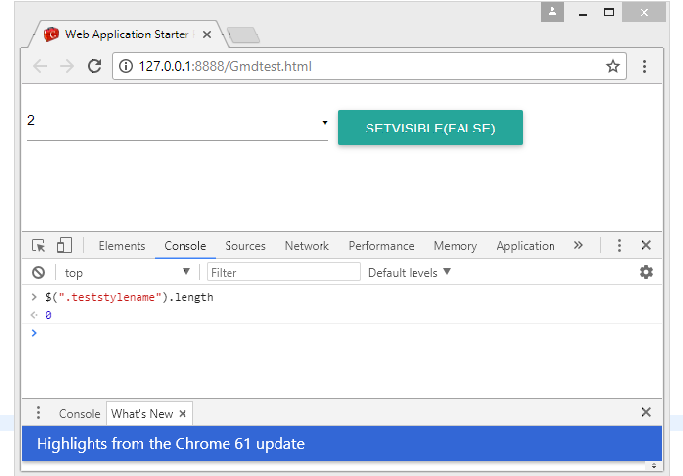The image size is (683, 476).
Task: View site info icon in address bar
Action: tap(126, 66)
